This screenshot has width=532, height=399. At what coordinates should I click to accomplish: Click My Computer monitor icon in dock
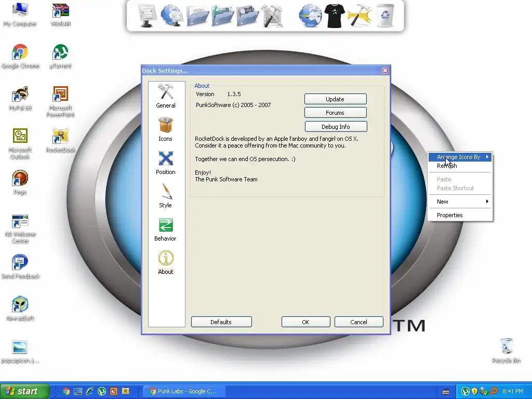coord(147,16)
